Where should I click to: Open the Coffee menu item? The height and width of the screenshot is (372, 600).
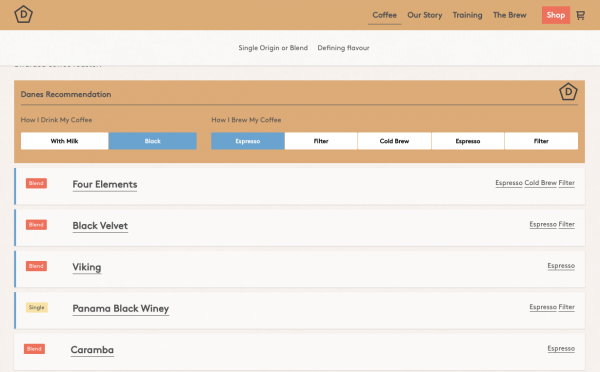pyautogui.click(x=384, y=15)
